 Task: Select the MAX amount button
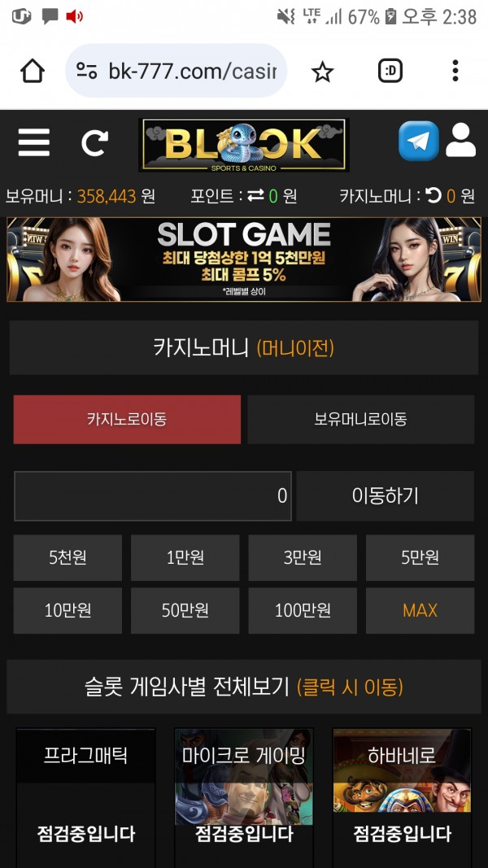pyautogui.click(x=420, y=611)
